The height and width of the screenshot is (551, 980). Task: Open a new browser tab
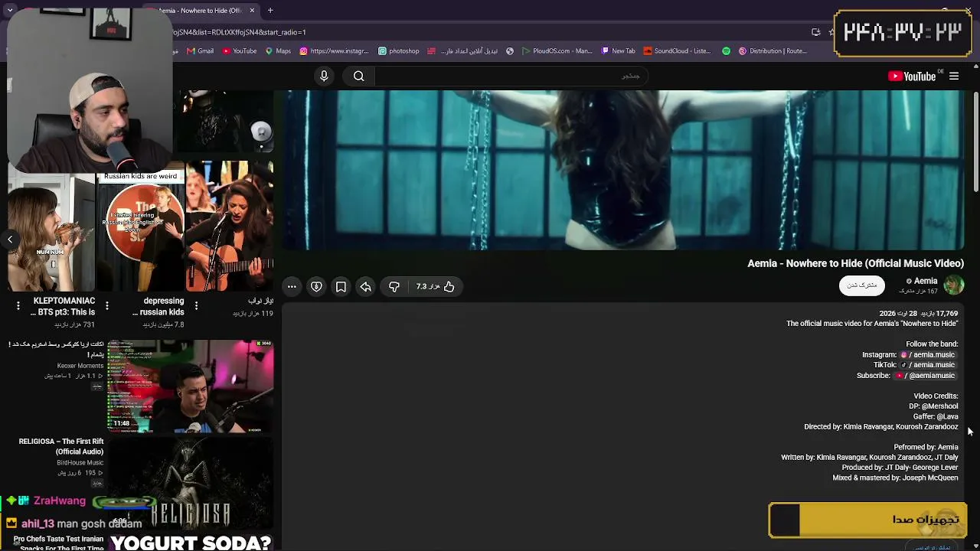click(270, 11)
